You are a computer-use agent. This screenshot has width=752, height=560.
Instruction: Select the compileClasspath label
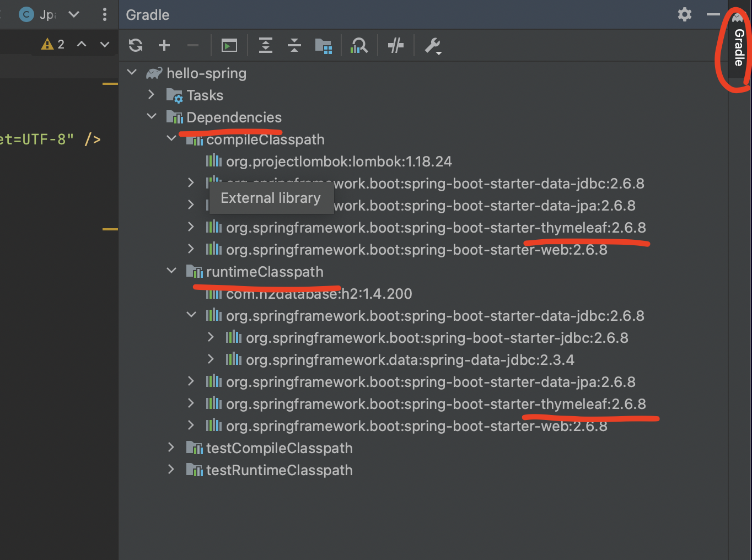click(x=266, y=139)
